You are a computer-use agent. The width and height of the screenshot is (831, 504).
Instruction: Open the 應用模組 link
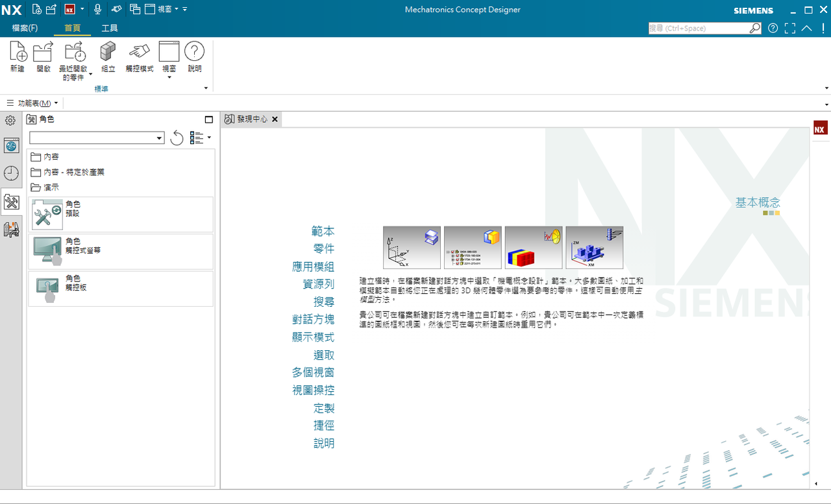pyautogui.click(x=313, y=267)
